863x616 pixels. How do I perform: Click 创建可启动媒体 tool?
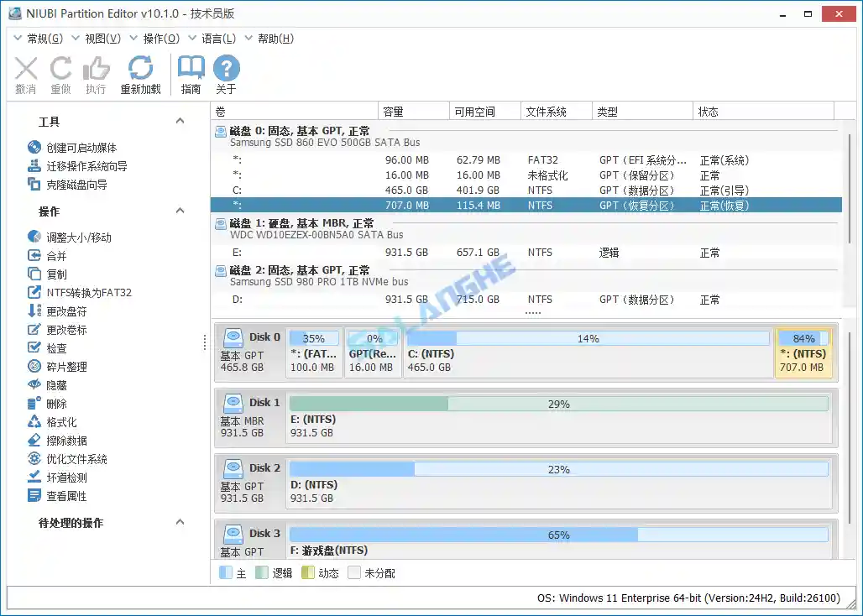[72, 148]
